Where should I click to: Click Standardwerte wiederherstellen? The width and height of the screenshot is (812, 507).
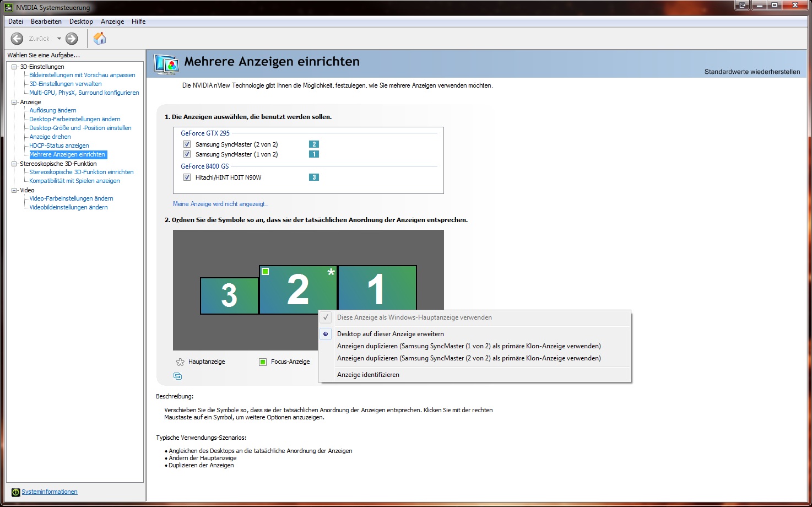point(752,72)
